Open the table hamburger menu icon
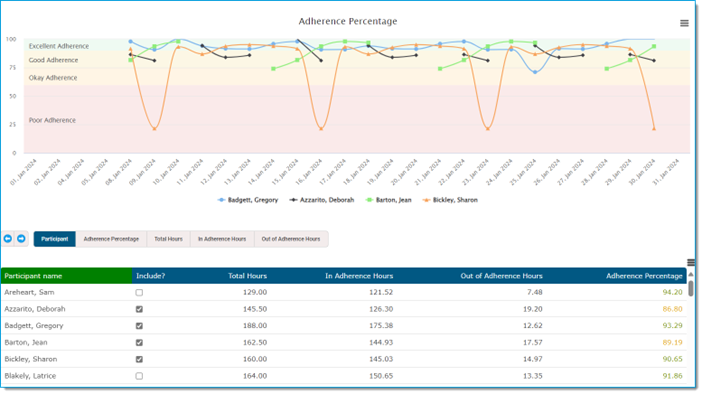This screenshot has width=702, height=394. pos(691,262)
